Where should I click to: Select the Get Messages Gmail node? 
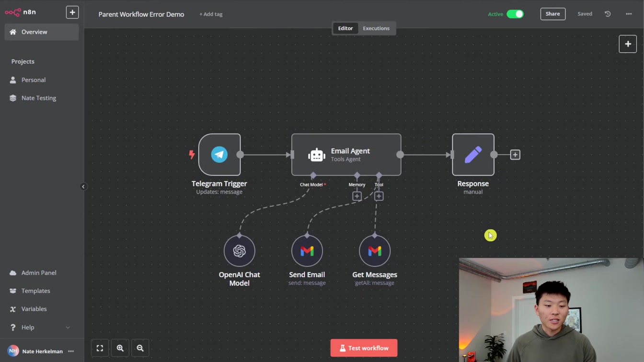tap(375, 251)
